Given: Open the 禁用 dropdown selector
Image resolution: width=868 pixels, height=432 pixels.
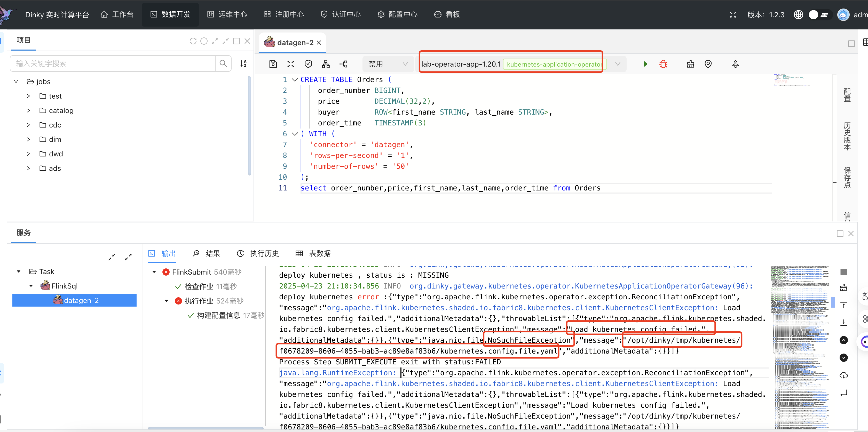Looking at the screenshot, I should click(x=388, y=64).
